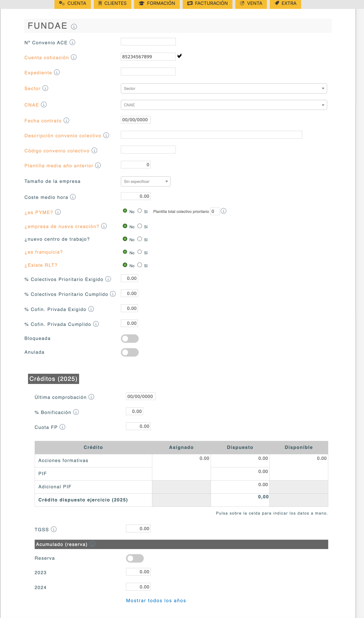Click the Coste medio hora field
The width and height of the screenshot is (364, 618).
click(x=136, y=196)
